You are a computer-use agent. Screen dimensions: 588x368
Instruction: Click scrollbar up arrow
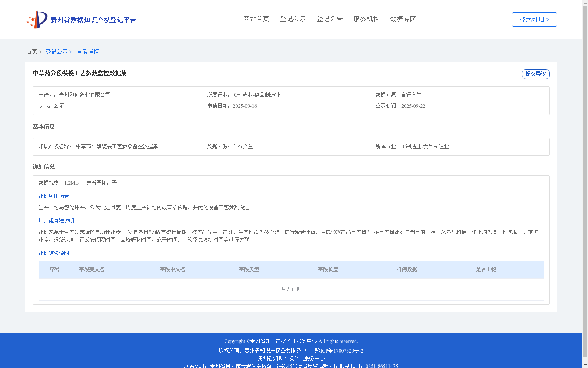pyautogui.click(x=585, y=3)
